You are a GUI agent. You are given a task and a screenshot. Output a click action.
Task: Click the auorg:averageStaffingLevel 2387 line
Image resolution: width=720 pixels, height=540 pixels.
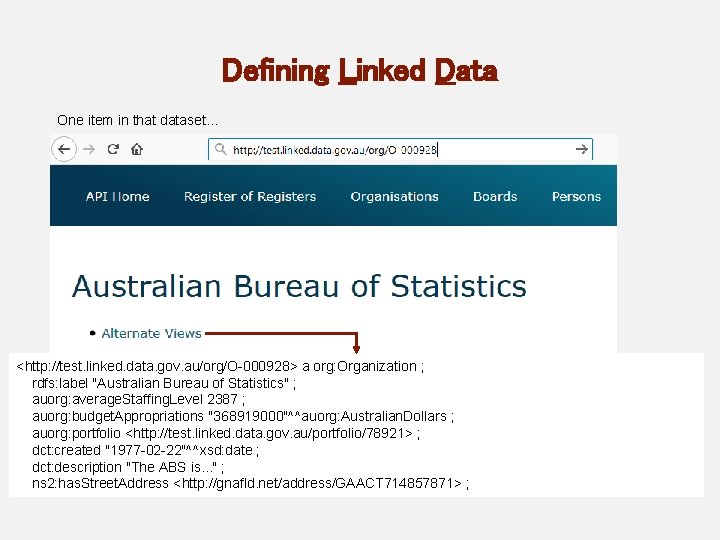139,399
